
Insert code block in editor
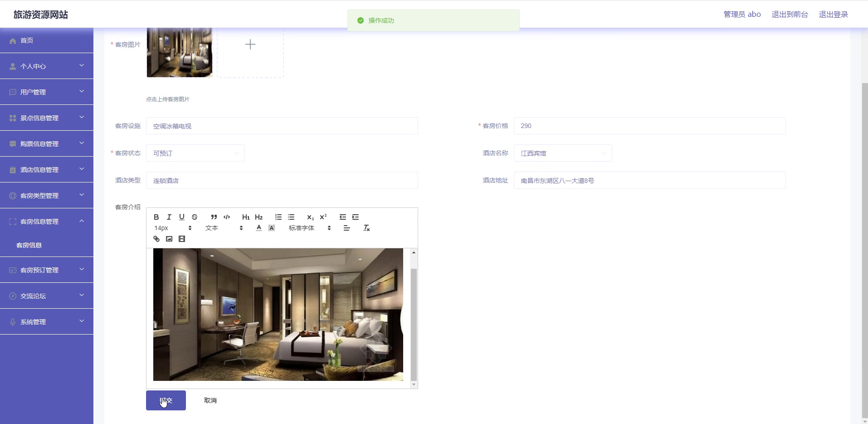[x=227, y=217]
